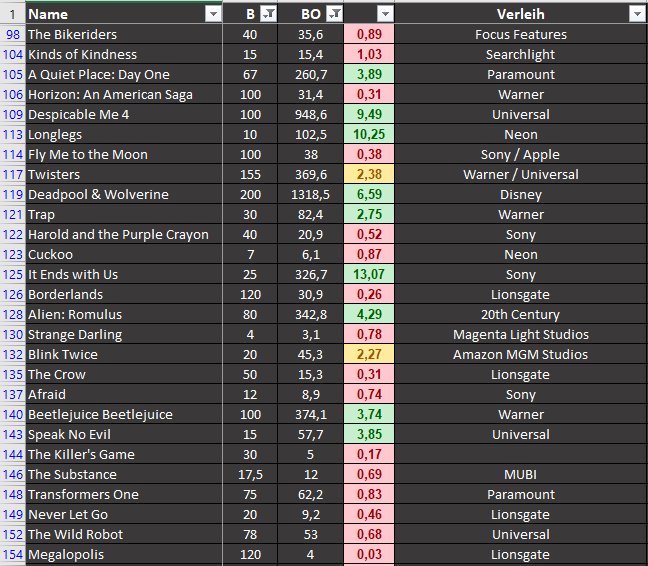Select the budget value 200 for Deadpool & Wolverine
648x566 pixels.
[x=250, y=194]
